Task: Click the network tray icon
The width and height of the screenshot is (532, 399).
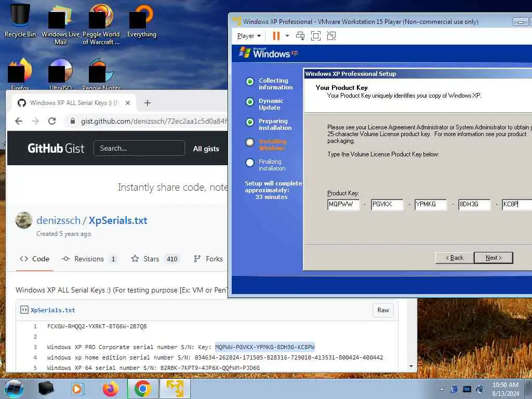Action: coord(467,389)
